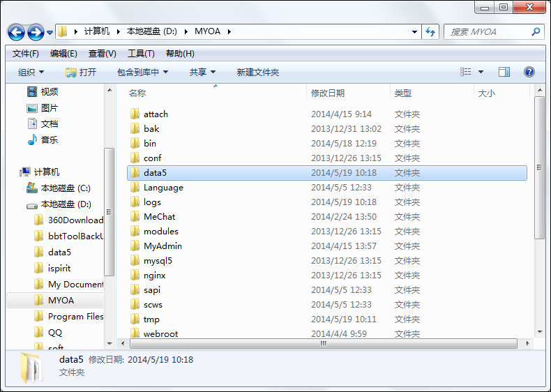Select the bak folder icon
The height and width of the screenshot is (392, 551).
(x=135, y=128)
